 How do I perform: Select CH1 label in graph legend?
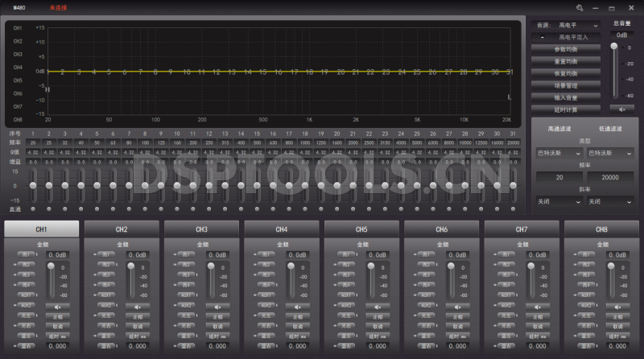click(x=18, y=28)
